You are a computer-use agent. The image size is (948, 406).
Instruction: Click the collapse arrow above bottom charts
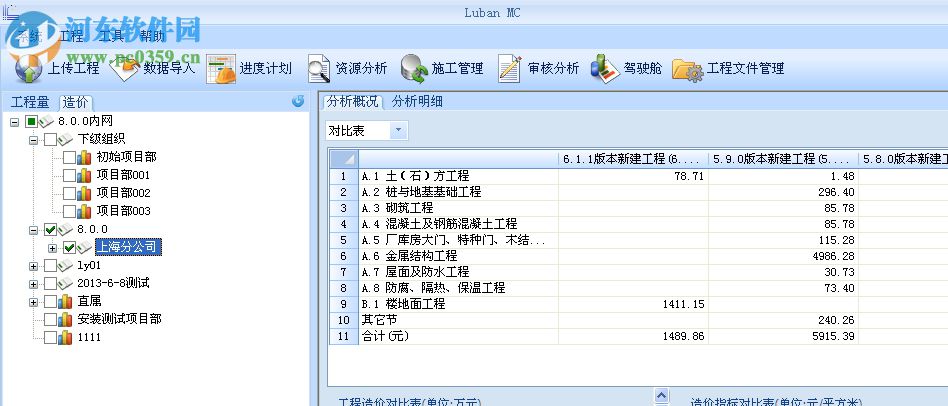tap(661, 396)
